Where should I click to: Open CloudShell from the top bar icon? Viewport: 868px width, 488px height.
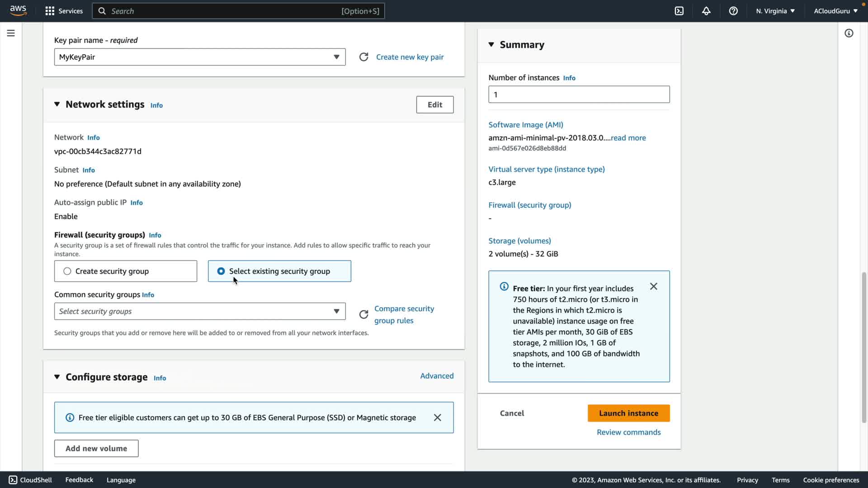679,11
